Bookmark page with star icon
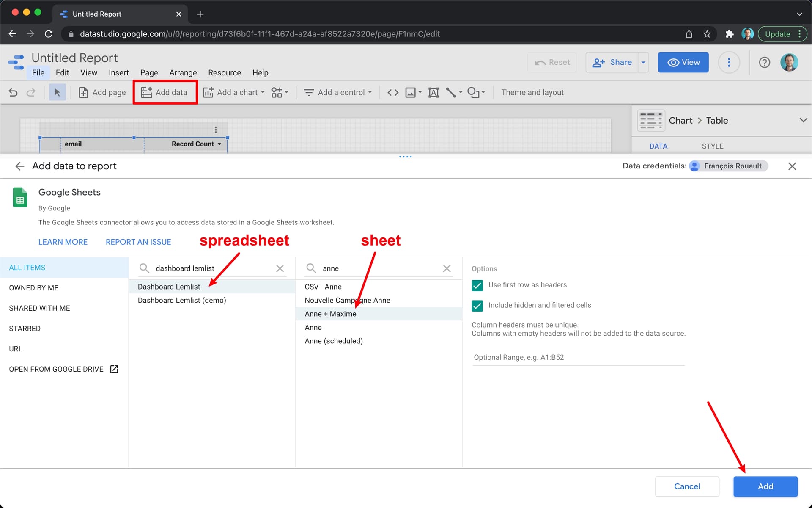 coord(707,34)
